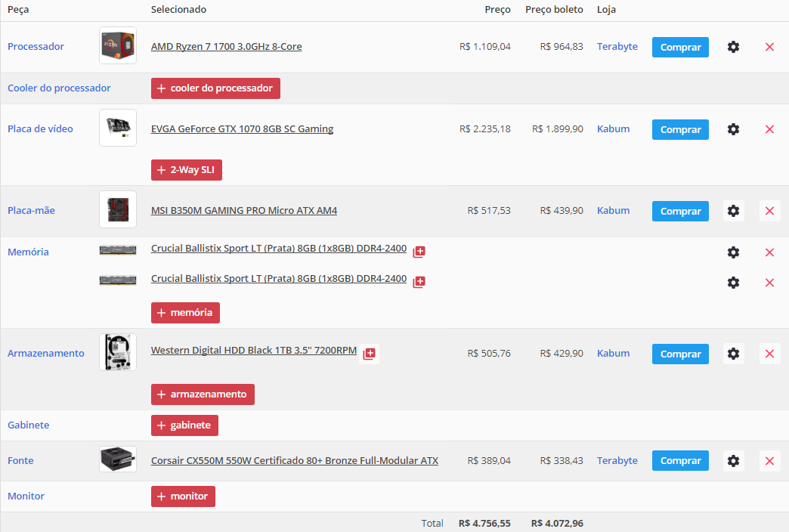
Task: Duplicate the Western Digital HDD item
Action: click(x=370, y=354)
